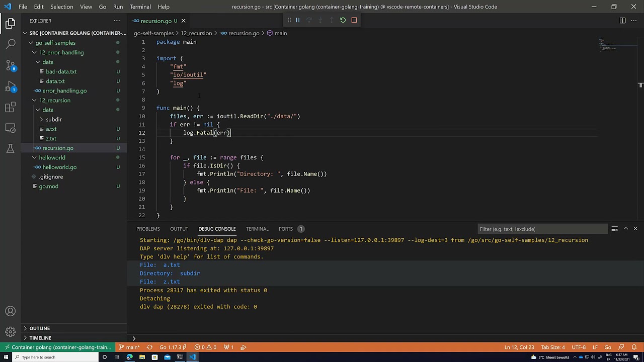Open the Run menu
The image size is (644, 362).
[118, 7]
